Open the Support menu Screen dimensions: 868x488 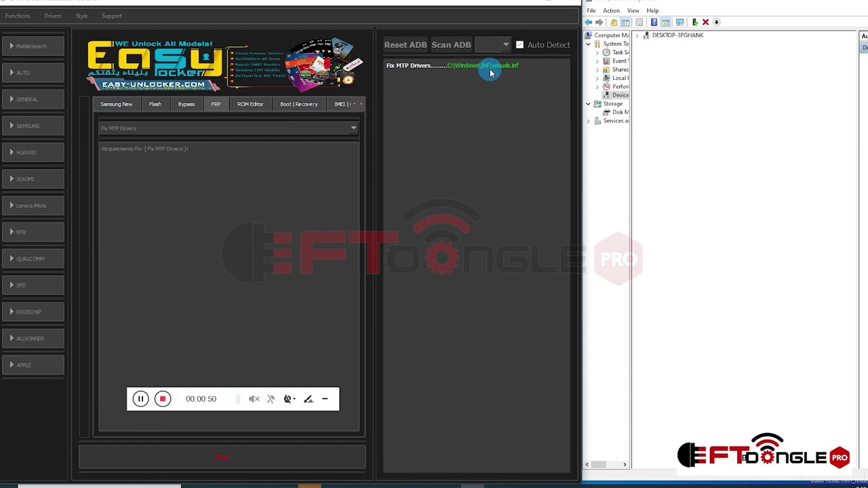point(112,16)
